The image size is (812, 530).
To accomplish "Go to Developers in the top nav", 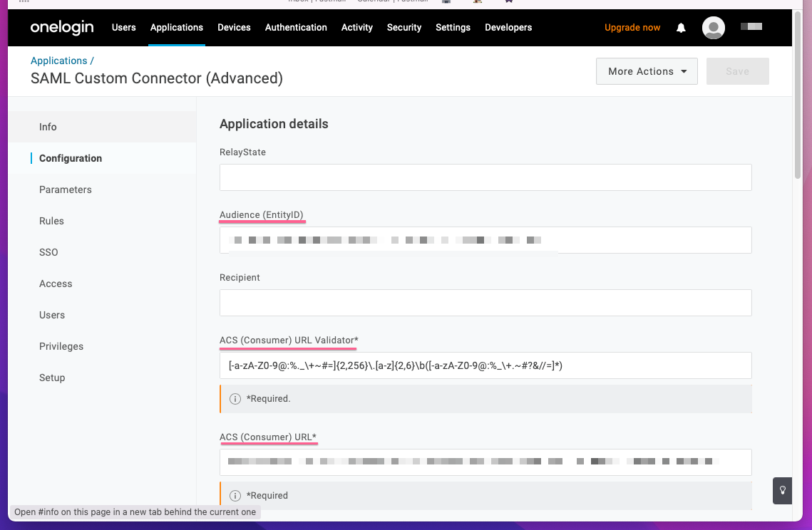I will click(508, 27).
